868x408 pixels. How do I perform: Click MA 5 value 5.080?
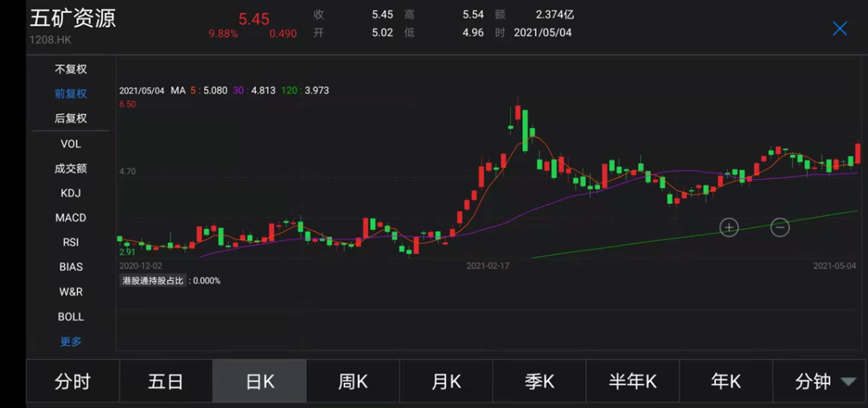tap(216, 90)
